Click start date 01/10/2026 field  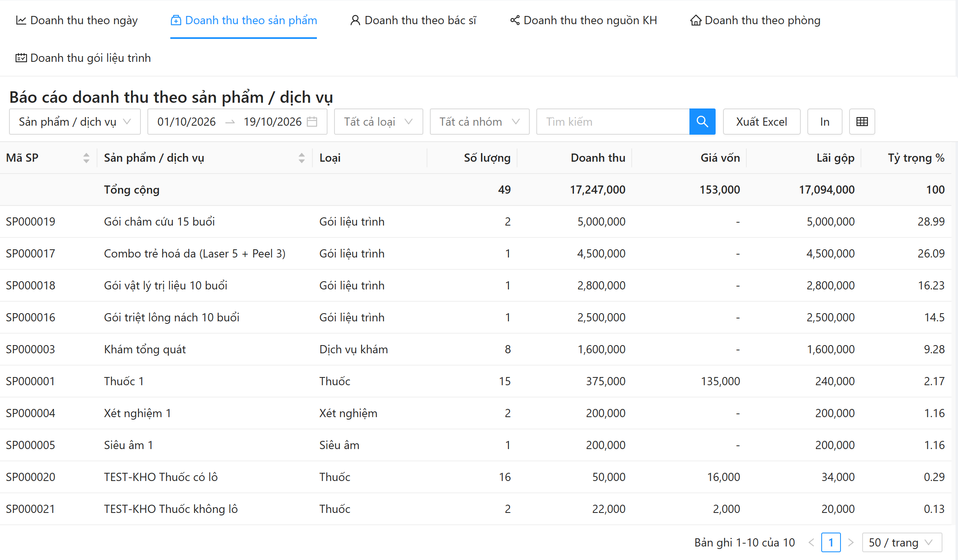point(187,122)
